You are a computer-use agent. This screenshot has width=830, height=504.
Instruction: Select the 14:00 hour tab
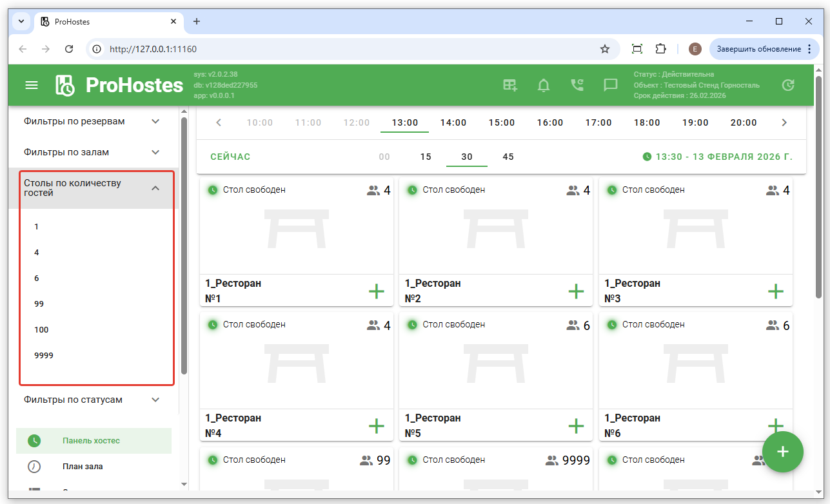pyautogui.click(x=453, y=122)
